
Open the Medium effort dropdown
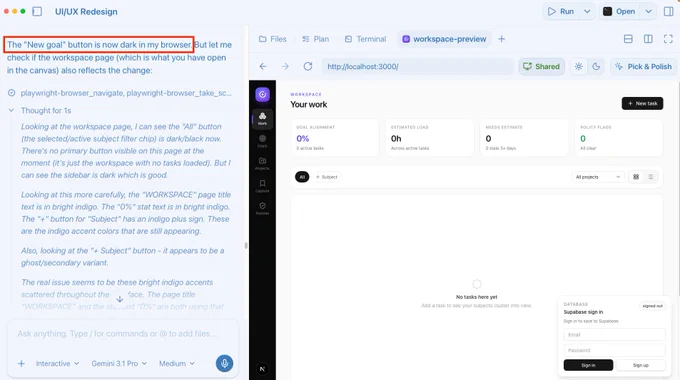[x=177, y=364]
